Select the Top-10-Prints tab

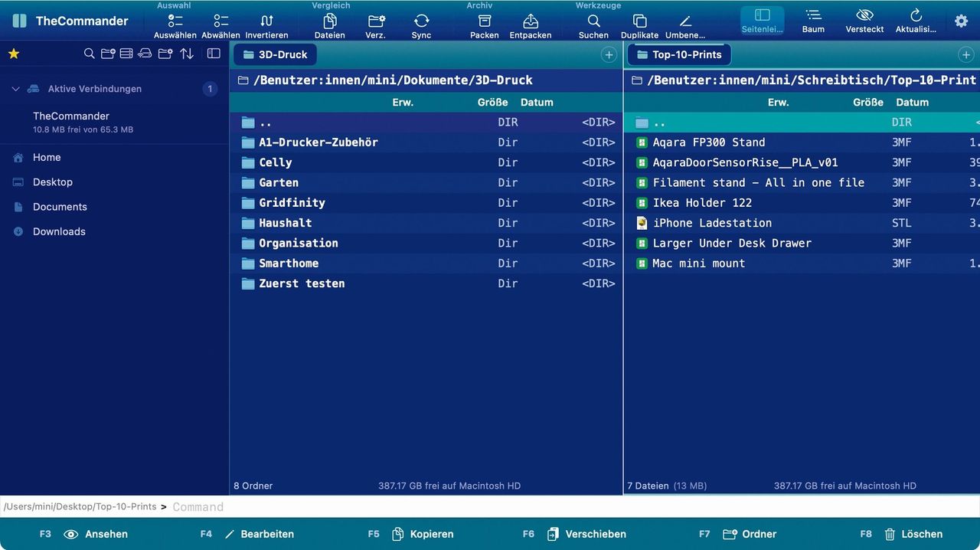(x=679, y=54)
